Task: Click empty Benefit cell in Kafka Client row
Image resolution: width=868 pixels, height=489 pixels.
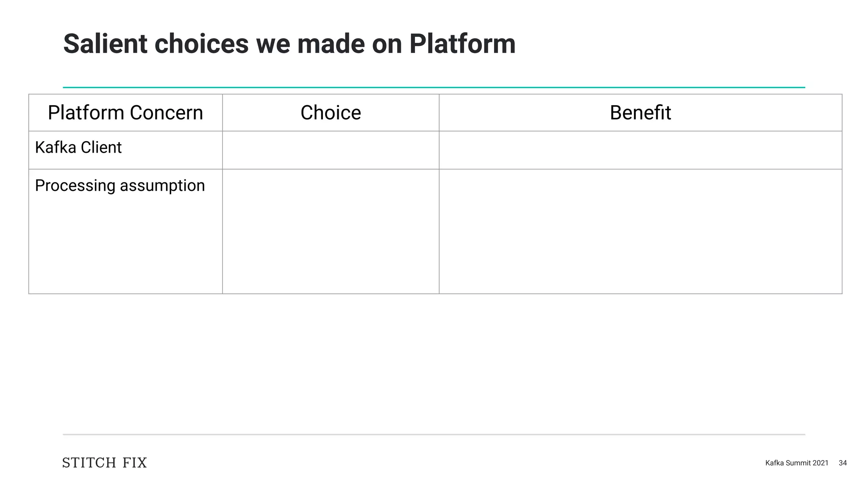Action: click(640, 150)
